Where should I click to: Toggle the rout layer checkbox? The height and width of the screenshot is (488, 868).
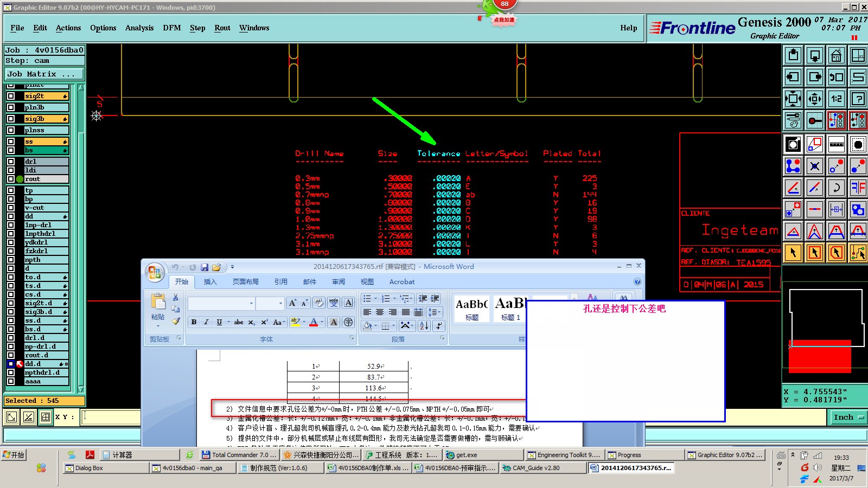click(x=11, y=179)
